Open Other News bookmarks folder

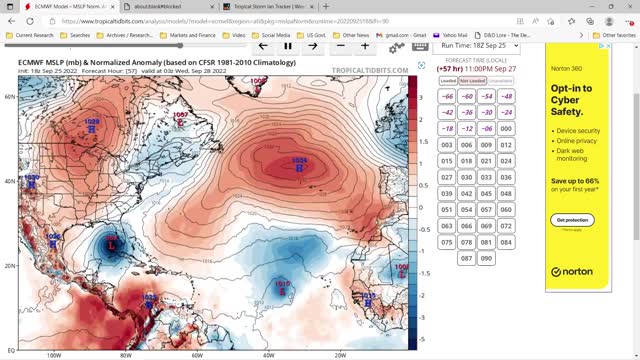[351, 35]
